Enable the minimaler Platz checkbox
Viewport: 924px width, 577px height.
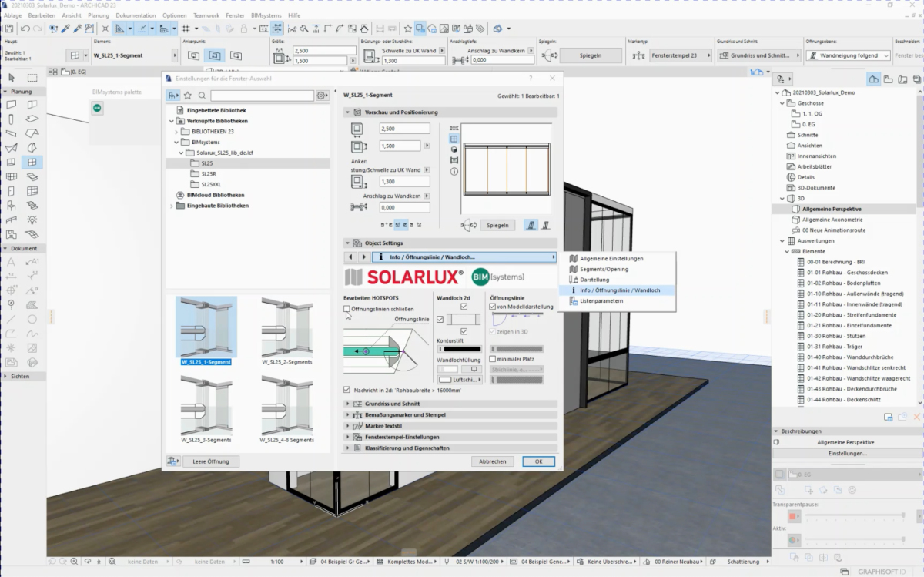[x=493, y=359]
